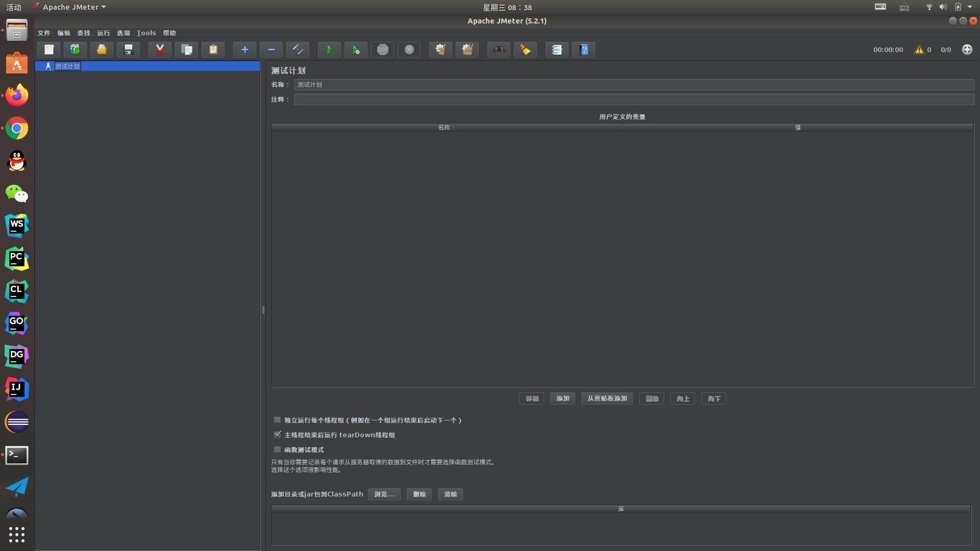
Task: Click the Paste clipboard icon
Action: click(x=213, y=49)
